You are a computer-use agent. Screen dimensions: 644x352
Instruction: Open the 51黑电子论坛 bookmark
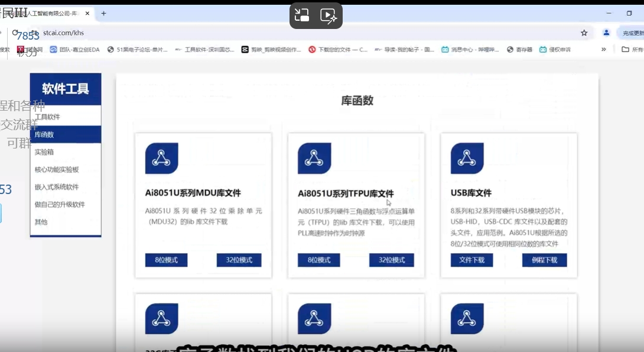[x=137, y=49]
